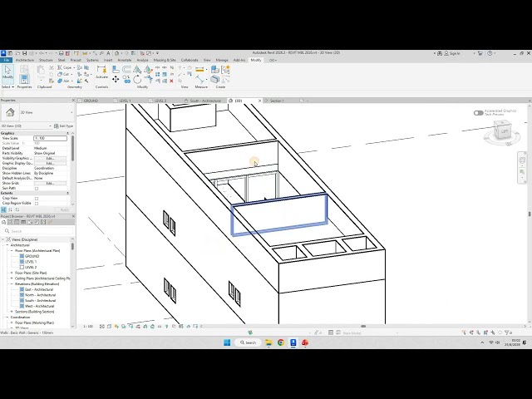
Task: Collapse Floor Plans (Architectural Plan) tree node
Action: (12, 251)
